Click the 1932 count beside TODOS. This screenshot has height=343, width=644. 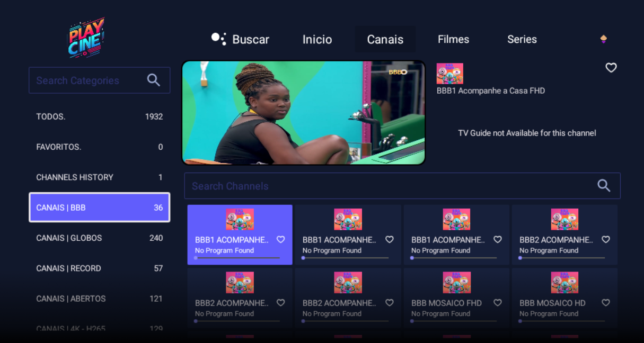click(x=154, y=116)
